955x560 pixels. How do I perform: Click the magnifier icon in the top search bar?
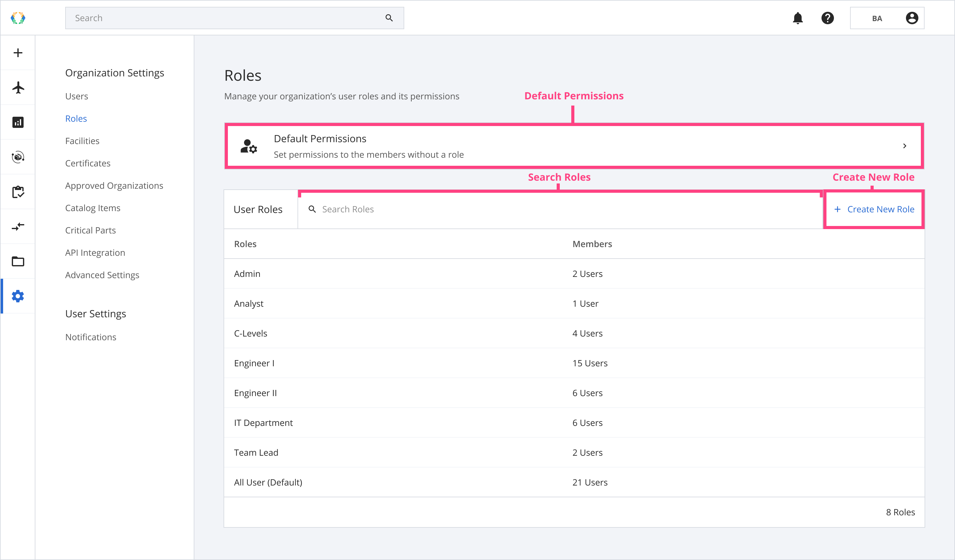(389, 18)
